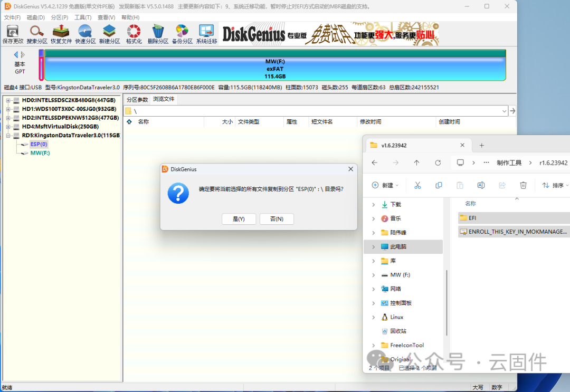Launch the Recover Files (恢复文件) tool
570x392 pixels.
pos(61,34)
